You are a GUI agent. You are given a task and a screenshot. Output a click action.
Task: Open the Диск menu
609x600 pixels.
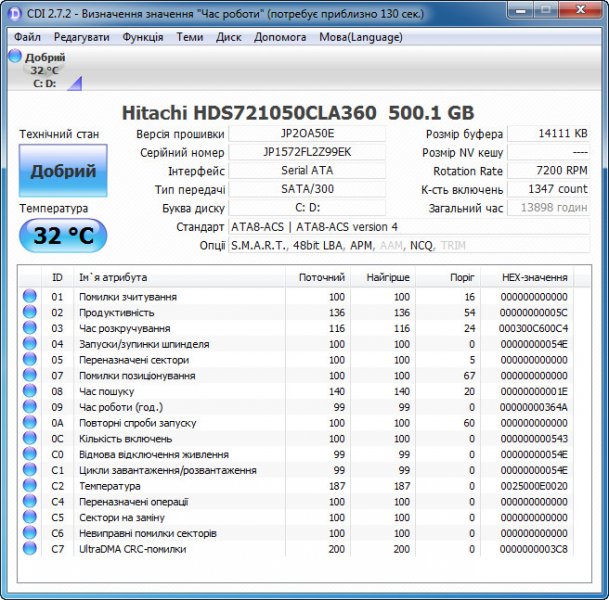(228, 37)
